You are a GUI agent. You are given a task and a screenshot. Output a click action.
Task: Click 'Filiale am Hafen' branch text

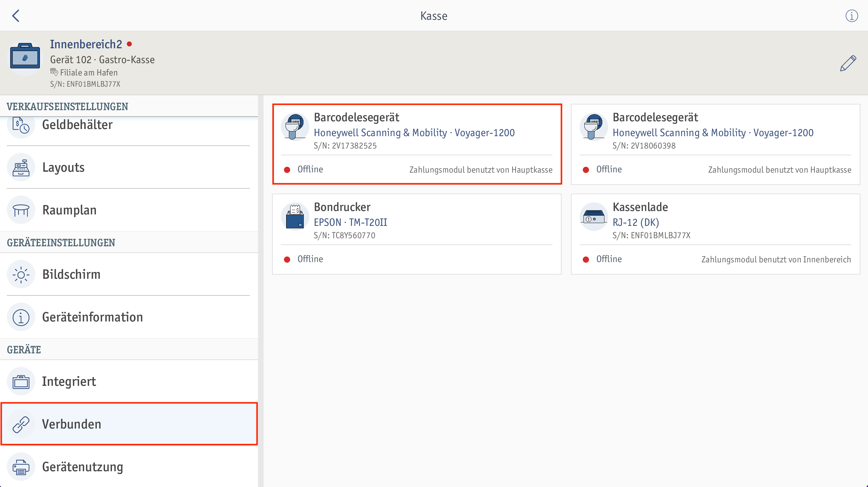pos(88,72)
